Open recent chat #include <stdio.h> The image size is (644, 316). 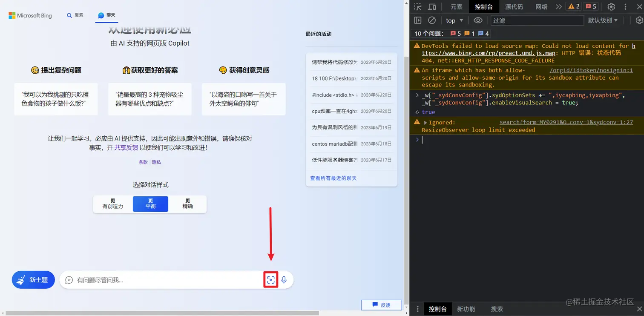(x=351, y=95)
